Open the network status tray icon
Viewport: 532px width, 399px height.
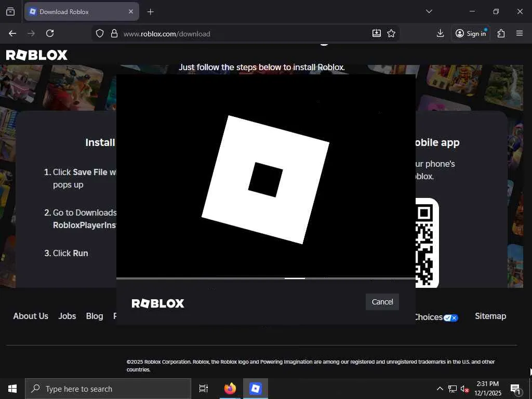[453, 389]
